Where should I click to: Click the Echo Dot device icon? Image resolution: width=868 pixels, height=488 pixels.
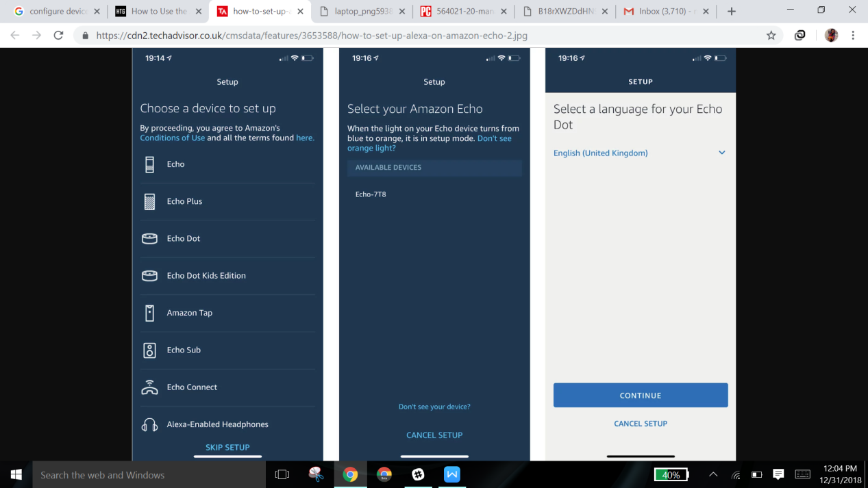149,238
